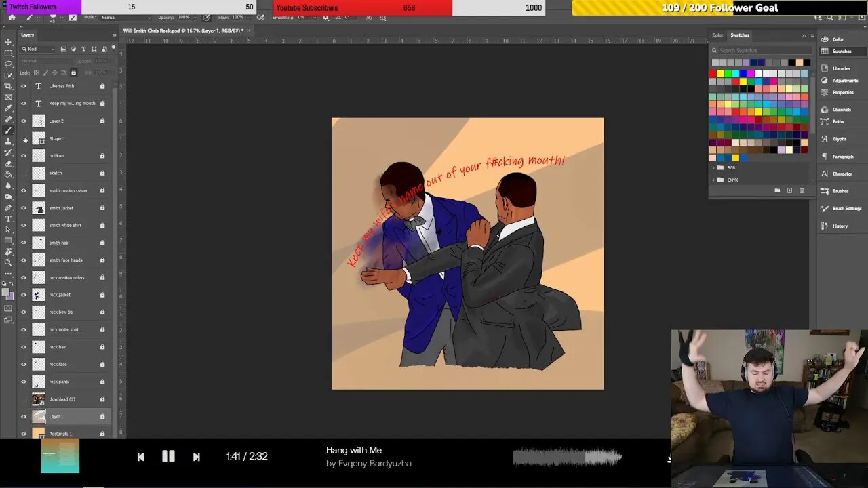Image resolution: width=868 pixels, height=488 pixels.
Task: Select the Move tool
Action: coord(8,42)
